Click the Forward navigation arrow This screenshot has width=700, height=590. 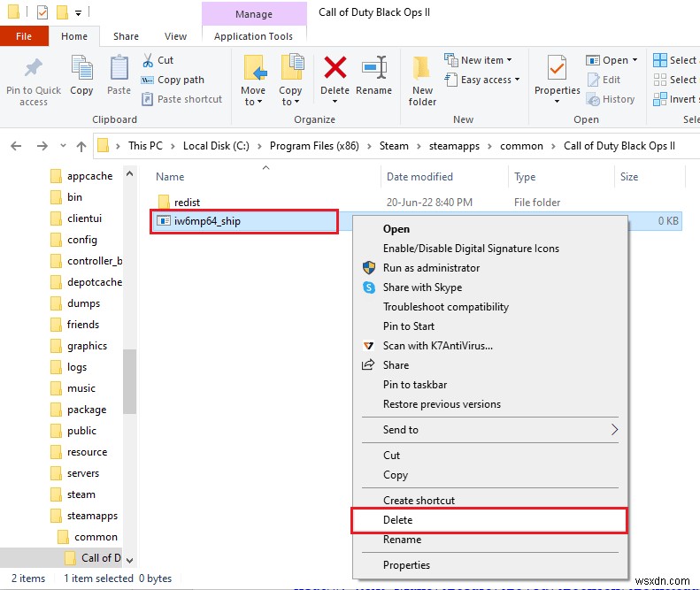click(x=42, y=146)
